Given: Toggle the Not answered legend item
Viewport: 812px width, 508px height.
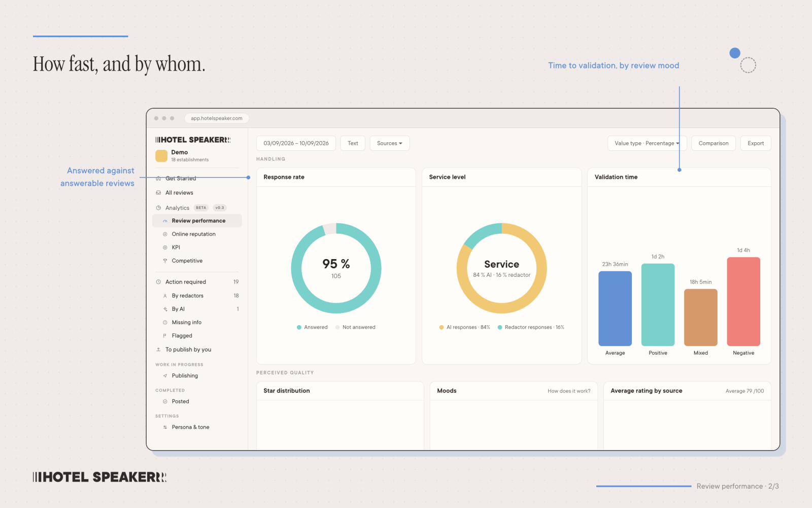Looking at the screenshot, I should pyautogui.click(x=355, y=327).
